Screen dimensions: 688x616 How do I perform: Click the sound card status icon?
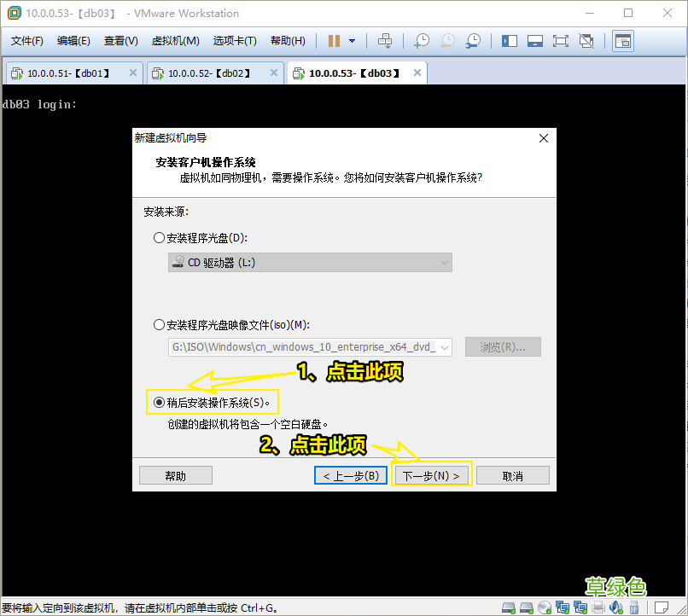click(616, 607)
